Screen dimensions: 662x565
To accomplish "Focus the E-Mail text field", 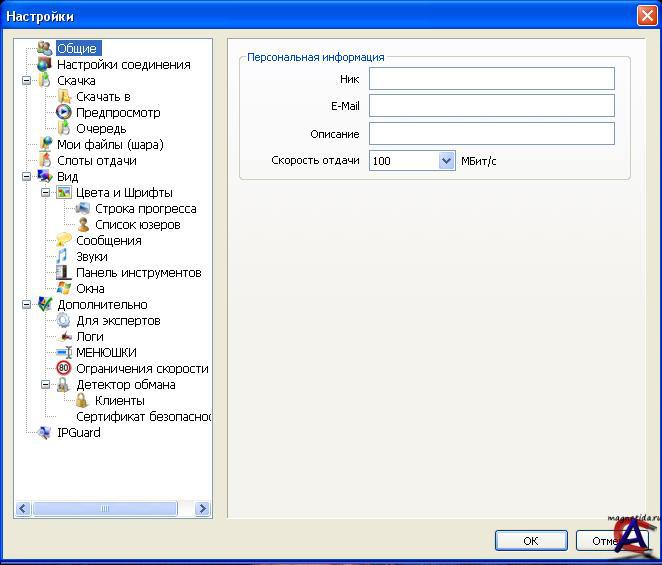I will click(491, 106).
